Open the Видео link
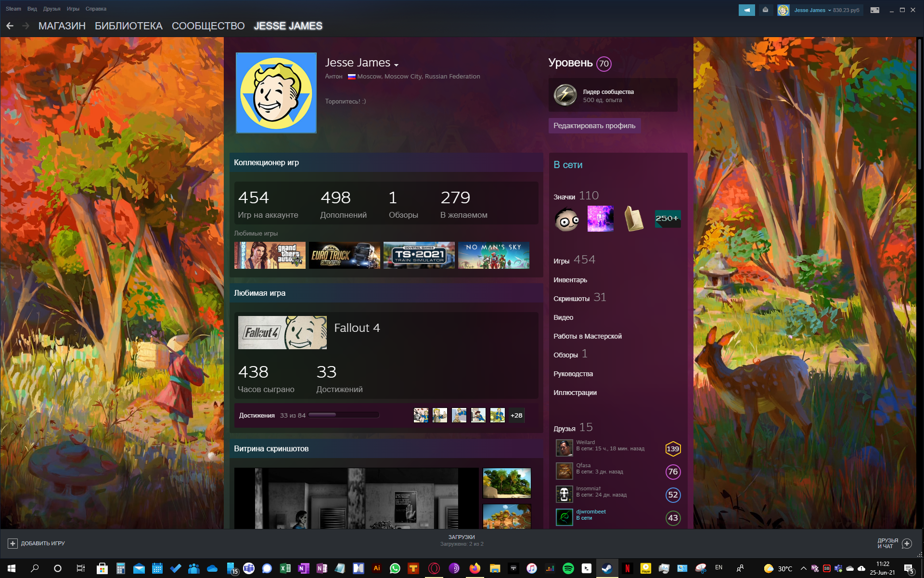This screenshot has width=924, height=578. (563, 317)
